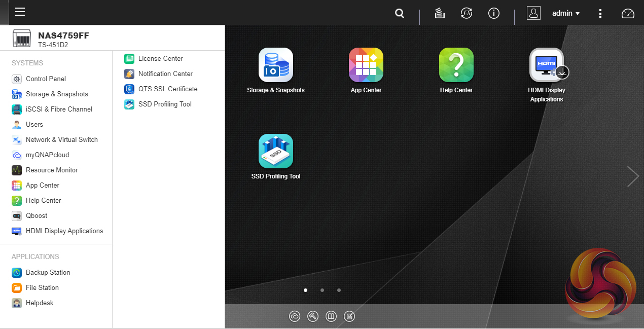
Task: Open Qboost from the menu
Action: click(29, 216)
